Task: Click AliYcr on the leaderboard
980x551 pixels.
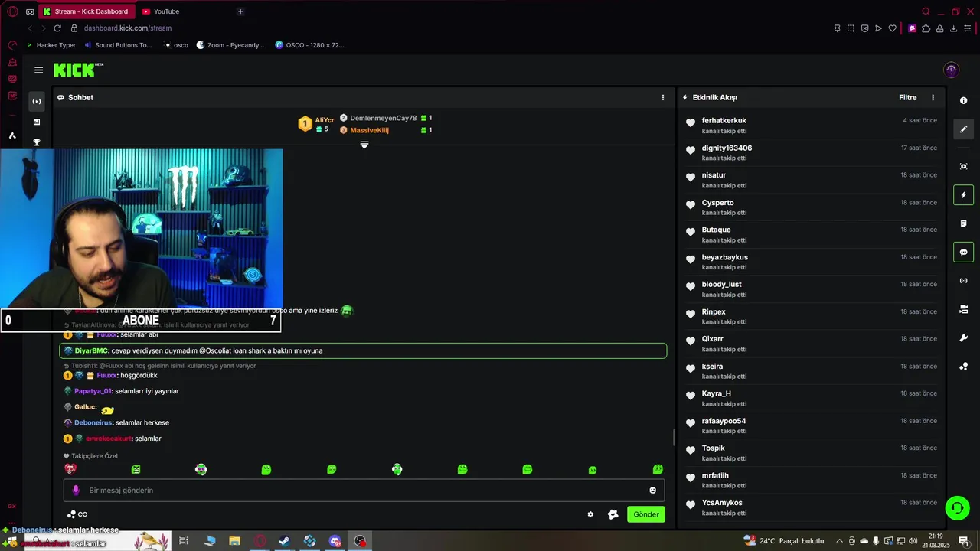Action: [x=325, y=120]
